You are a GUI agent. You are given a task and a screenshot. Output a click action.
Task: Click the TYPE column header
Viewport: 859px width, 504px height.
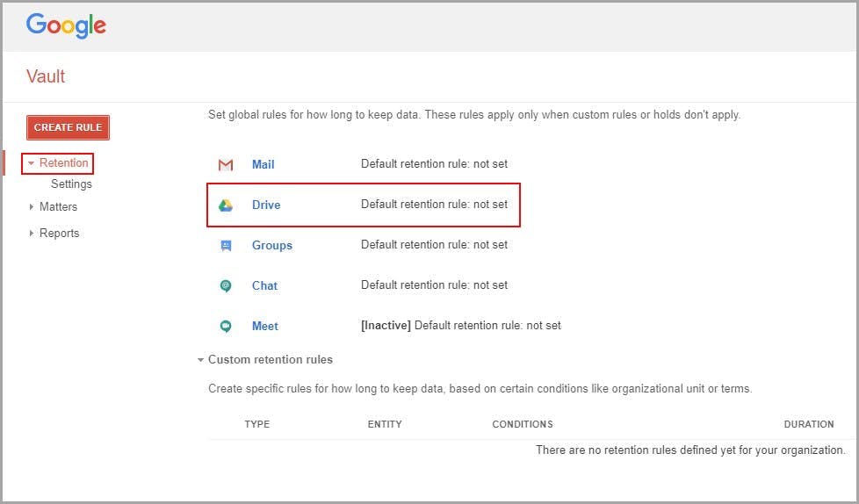(x=257, y=424)
